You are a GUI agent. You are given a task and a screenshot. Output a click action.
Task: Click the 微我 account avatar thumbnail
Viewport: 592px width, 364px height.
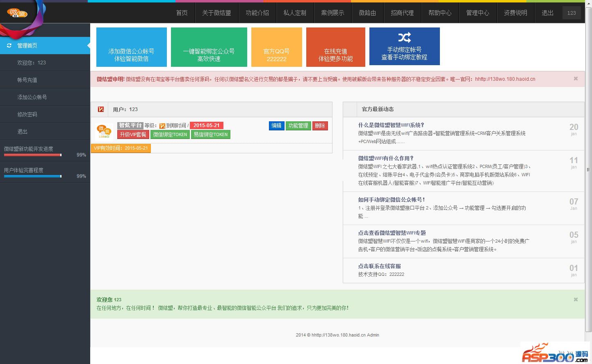tap(104, 131)
